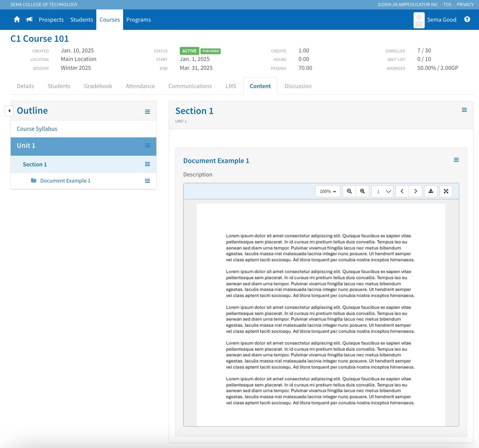Click the PRIVACY link
Screen dimensions: 479x448
coord(465,5)
